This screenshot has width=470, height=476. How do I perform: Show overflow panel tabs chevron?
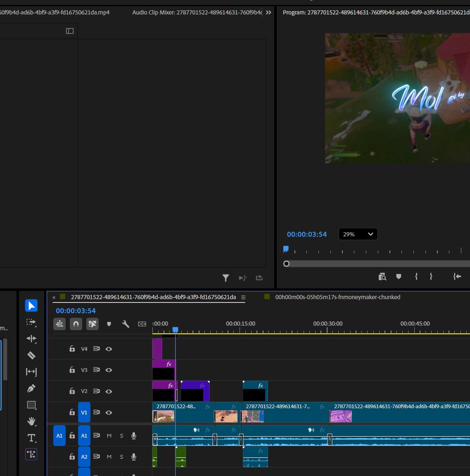point(268,12)
